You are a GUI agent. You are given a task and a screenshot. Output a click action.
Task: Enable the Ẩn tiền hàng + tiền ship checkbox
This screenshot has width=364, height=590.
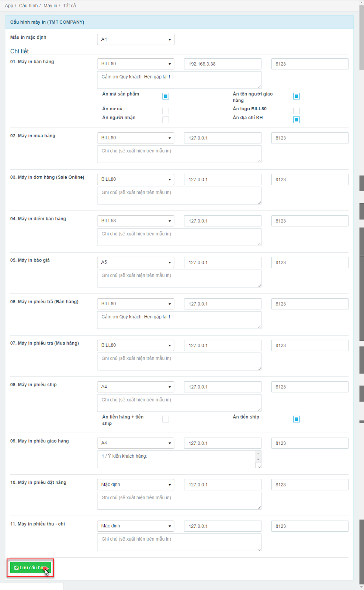pyautogui.click(x=166, y=419)
